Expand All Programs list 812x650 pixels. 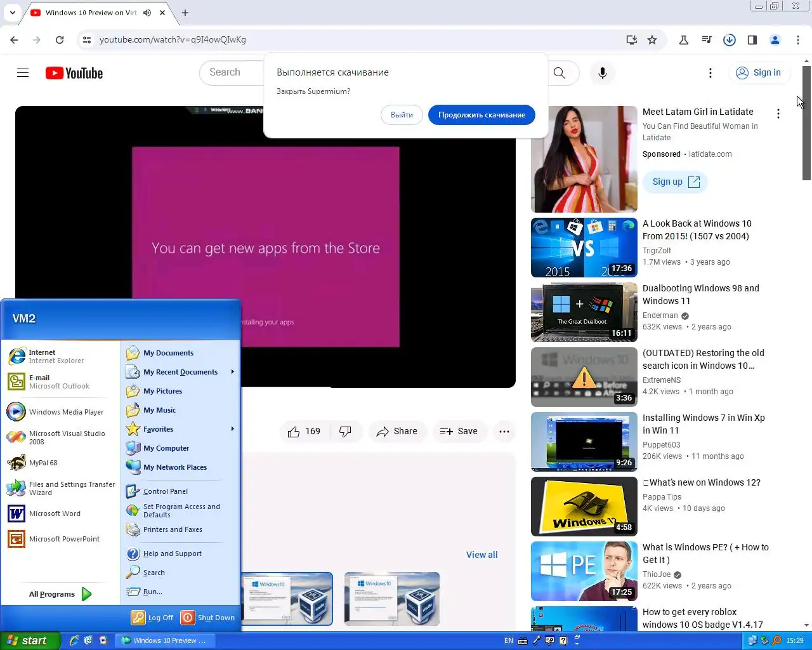60,594
